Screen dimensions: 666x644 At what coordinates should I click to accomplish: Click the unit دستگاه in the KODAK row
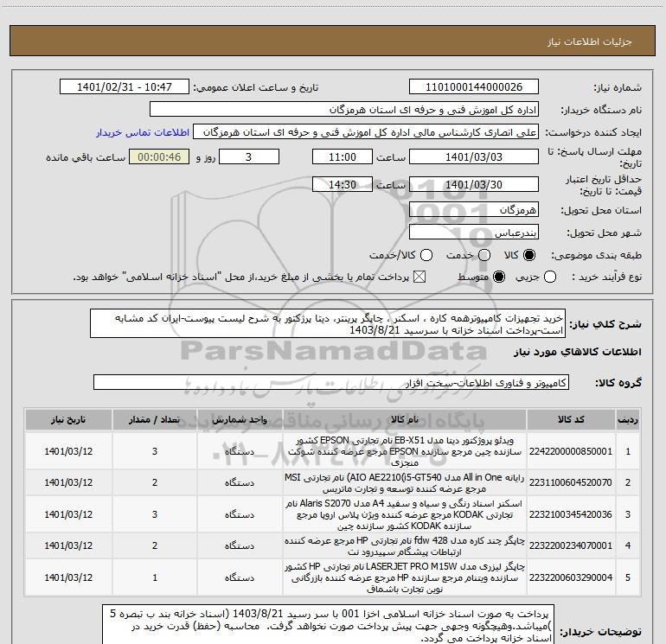tap(240, 514)
